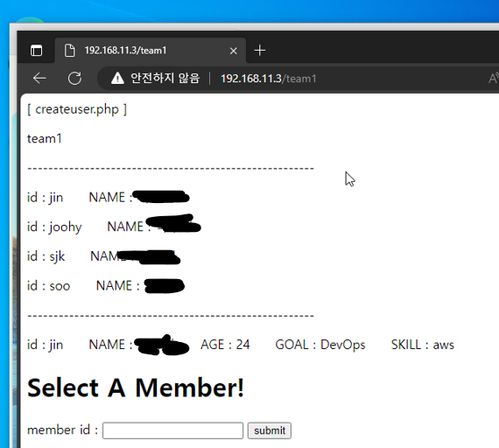Click the 'SKILL : aws' text
Viewport: 499px width, 448px height.
point(422,345)
